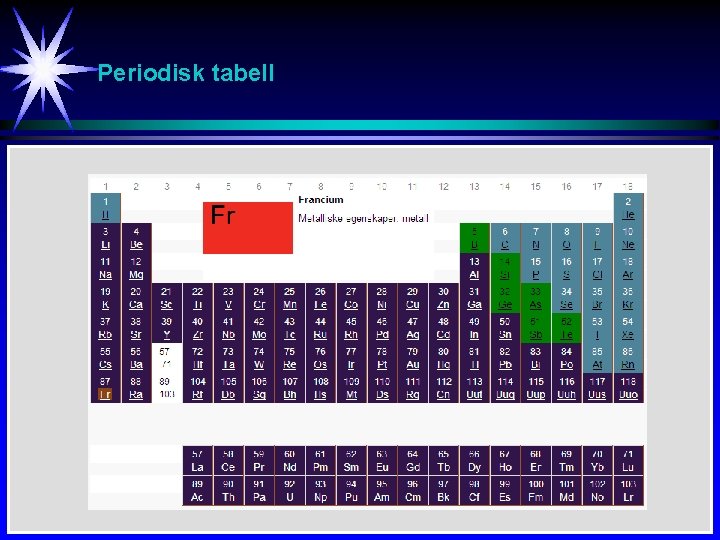Click actinide row cell Pu
Screen dimensions: 720x540
(x=351, y=490)
